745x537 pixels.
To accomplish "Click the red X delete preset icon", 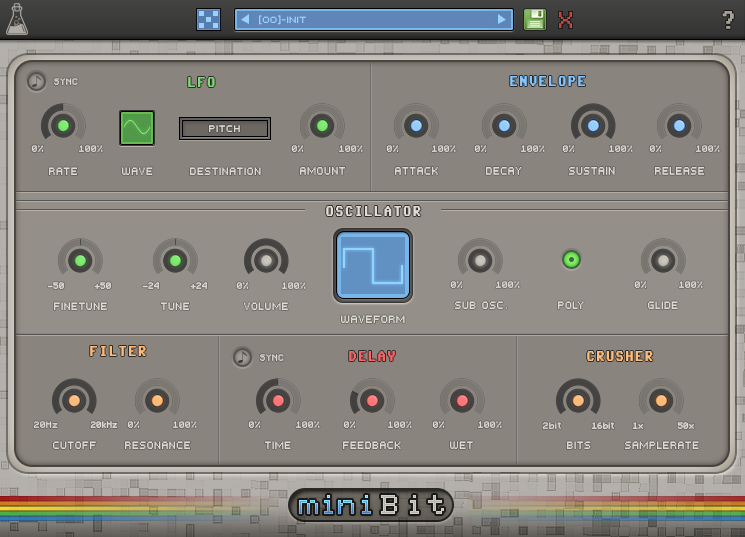I will (x=566, y=19).
